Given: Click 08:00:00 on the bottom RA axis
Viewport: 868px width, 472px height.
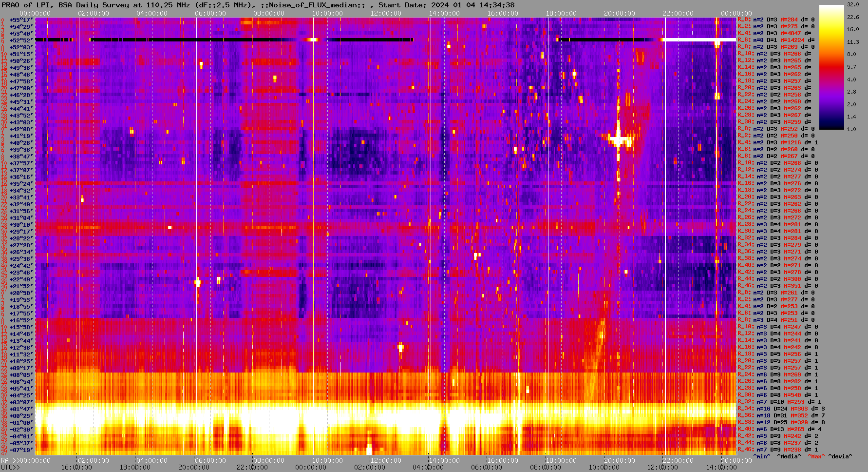Looking at the screenshot, I should tap(269, 460).
